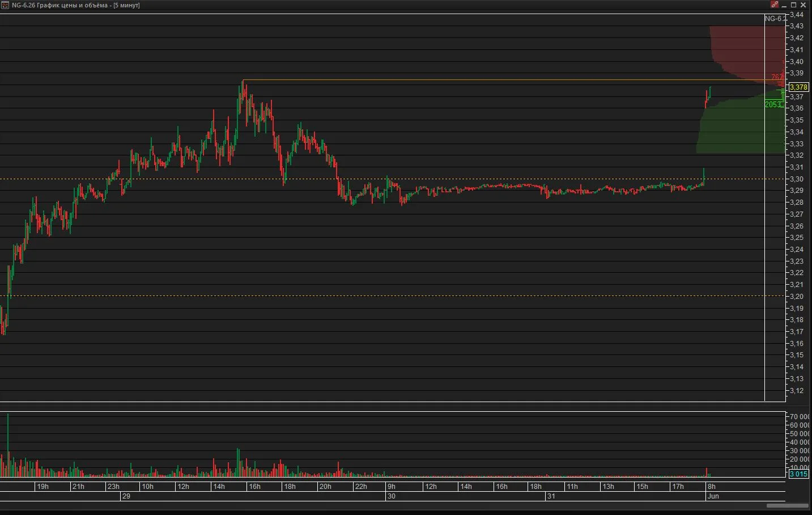Click the 11h time axis label

(572, 487)
